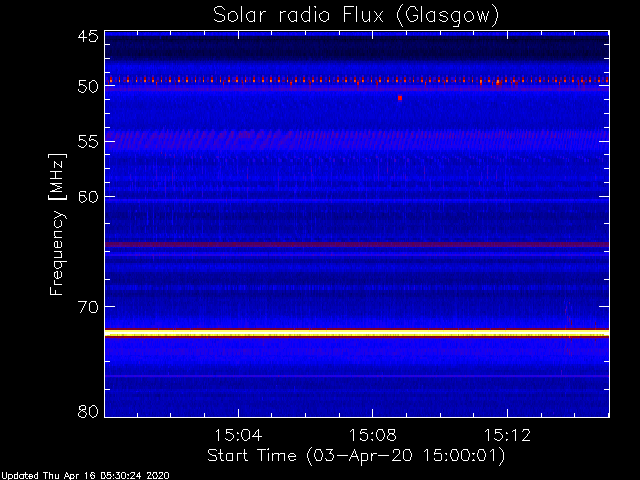Click the 70 frequency tick label

coord(88,307)
